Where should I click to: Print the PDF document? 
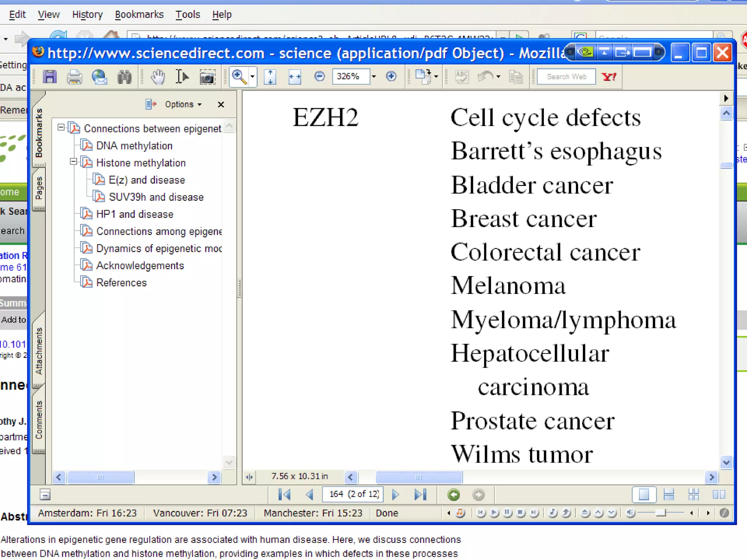(74, 77)
